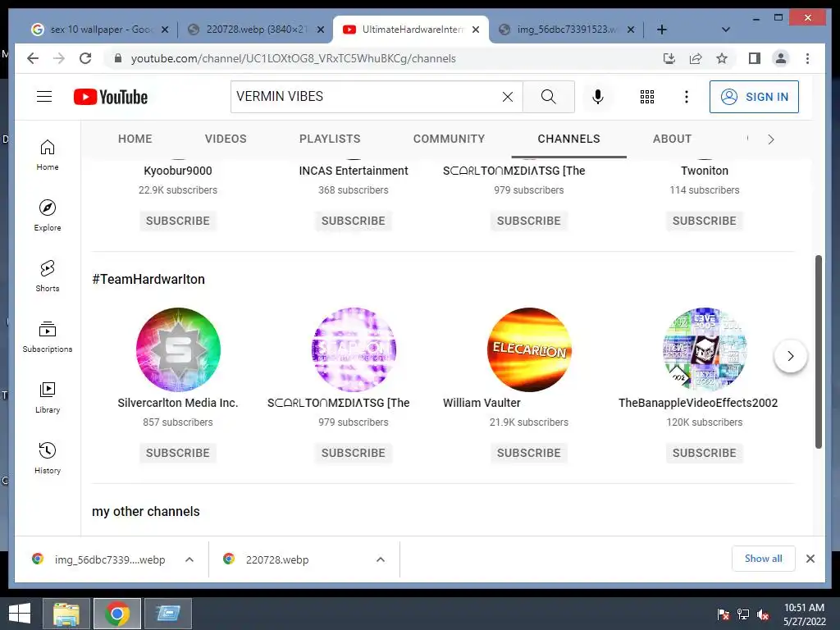Switch to the PLAYLISTS channel tab
Viewport: 840px width, 630px height.
coord(330,139)
